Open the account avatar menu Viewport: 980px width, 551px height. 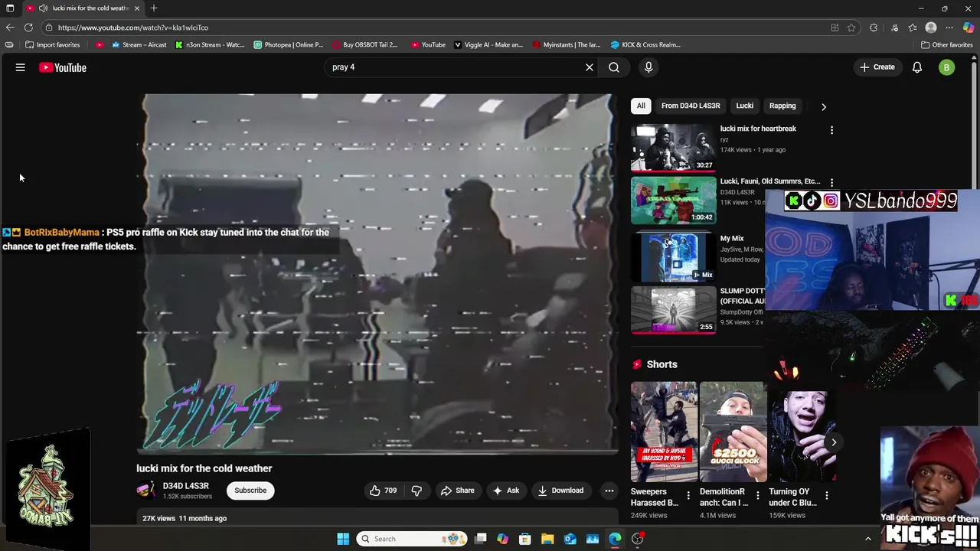(x=946, y=67)
